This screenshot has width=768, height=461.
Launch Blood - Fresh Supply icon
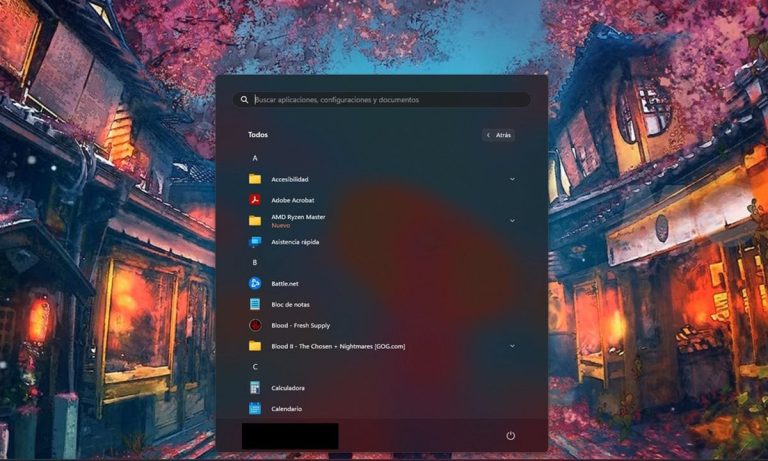click(x=255, y=325)
